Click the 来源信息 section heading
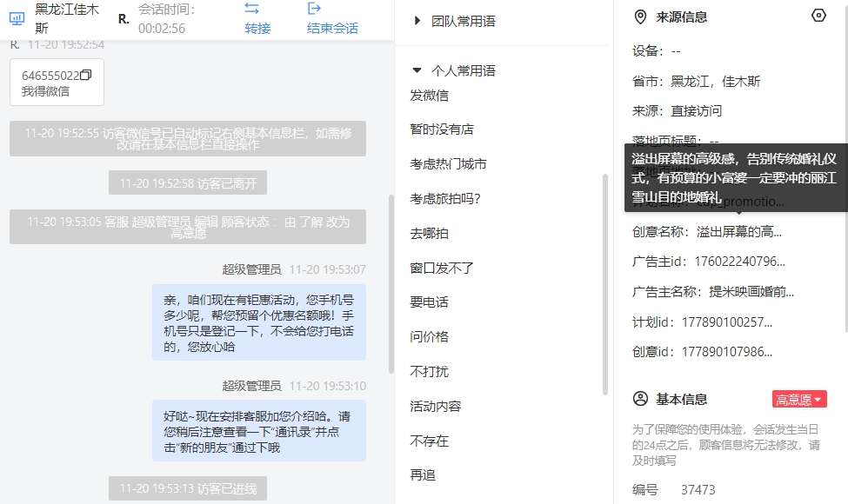 (681, 17)
